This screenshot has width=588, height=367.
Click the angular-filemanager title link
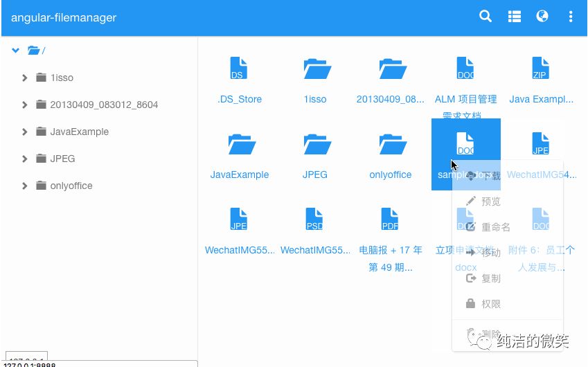click(x=64, y=17)
